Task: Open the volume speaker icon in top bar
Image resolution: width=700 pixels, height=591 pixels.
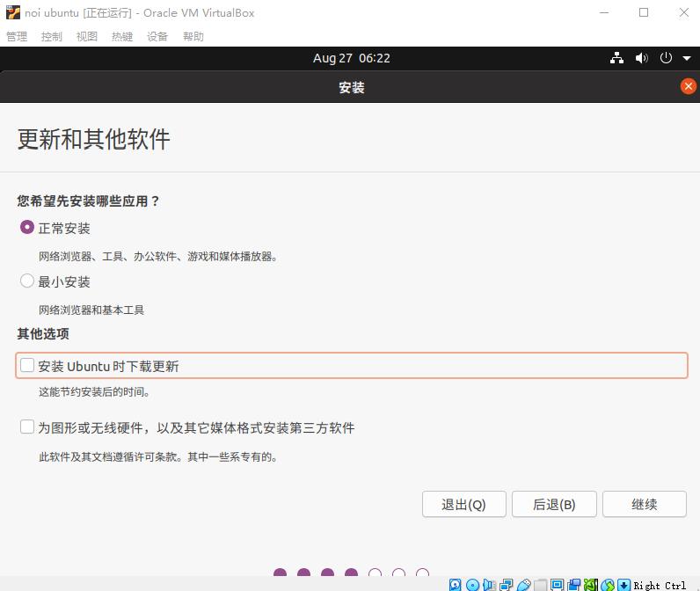Action: [x=641, y=58]
